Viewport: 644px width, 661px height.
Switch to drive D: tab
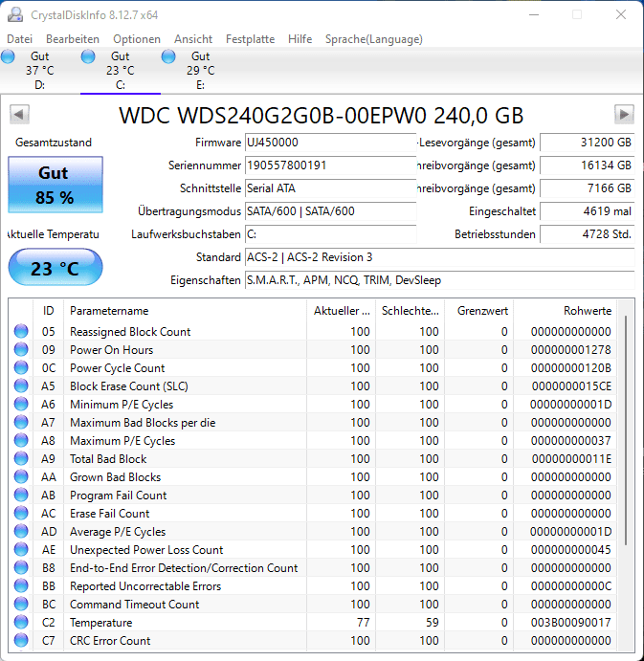pyautogui.click(x=39, y=71)
